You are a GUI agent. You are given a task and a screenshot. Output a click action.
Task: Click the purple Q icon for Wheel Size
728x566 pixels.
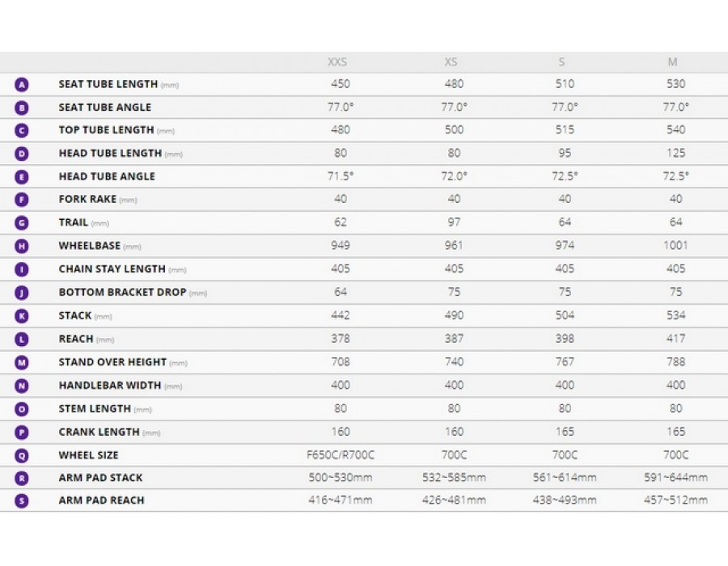coord(22,456)
